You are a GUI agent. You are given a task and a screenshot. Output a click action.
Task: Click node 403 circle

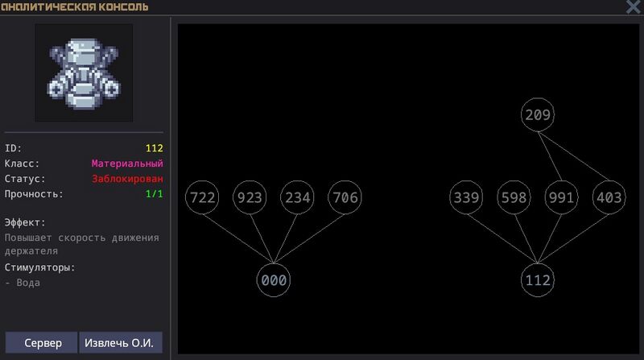(x=609, y=197)
